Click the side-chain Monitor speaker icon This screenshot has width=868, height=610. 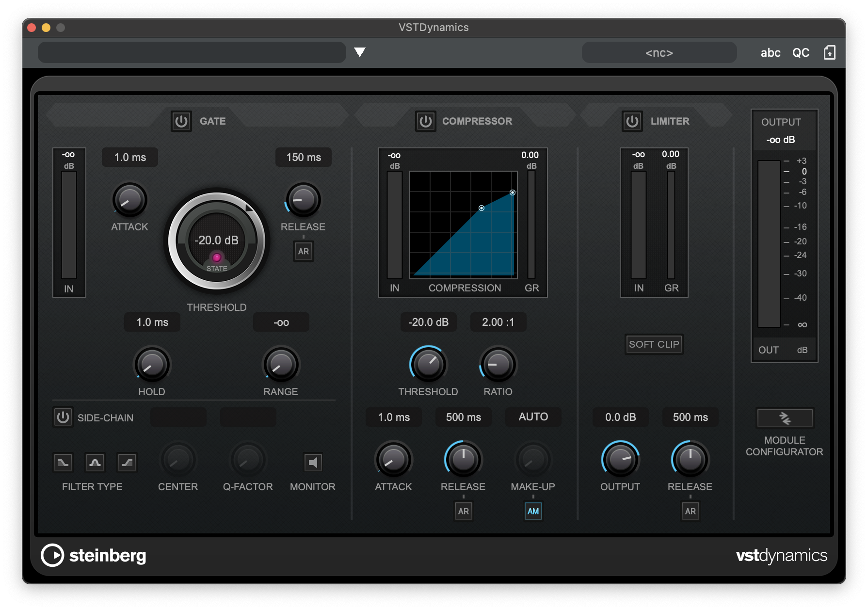point(313,463)
